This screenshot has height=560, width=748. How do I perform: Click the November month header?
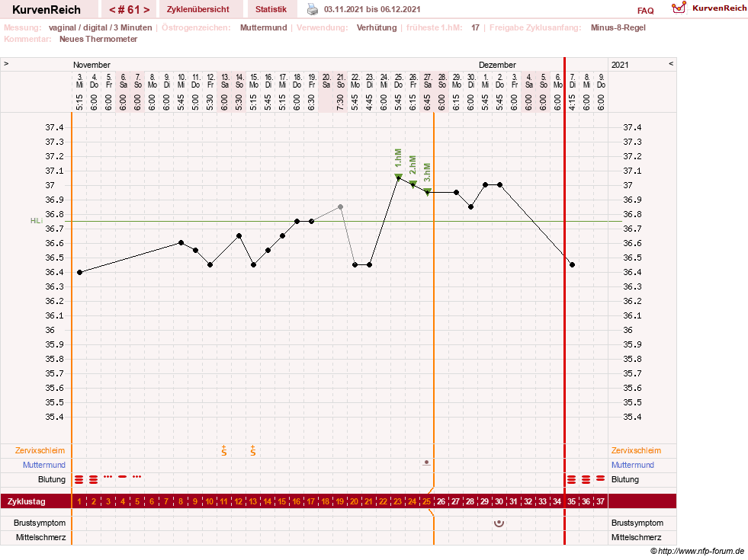tap(91, 65)
